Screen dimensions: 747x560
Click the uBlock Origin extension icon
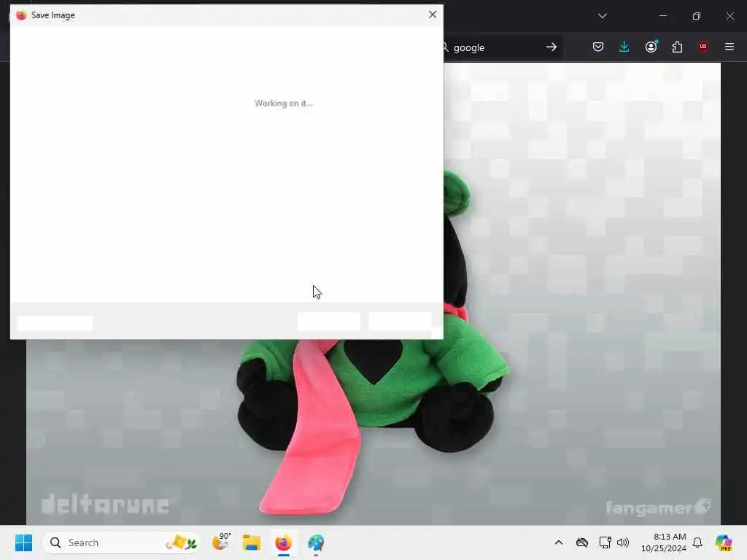pyautogui.click(x=703, y=46)
